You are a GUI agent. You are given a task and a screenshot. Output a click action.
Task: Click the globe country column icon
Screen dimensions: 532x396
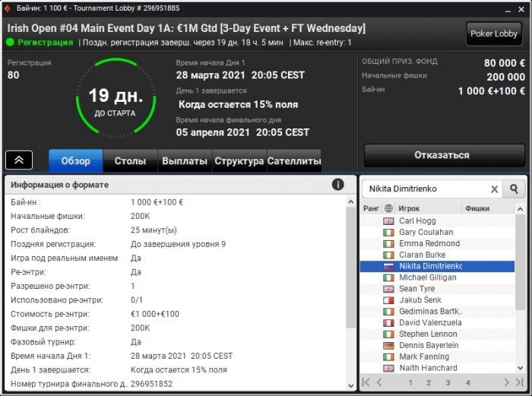pyautogui.click(x=388, y=208)
